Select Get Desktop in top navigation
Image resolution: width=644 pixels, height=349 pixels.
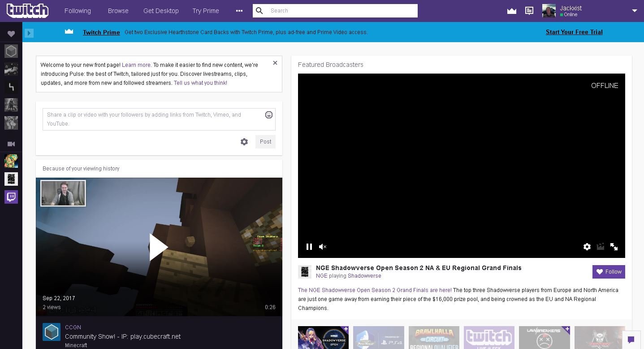(161, 11)
